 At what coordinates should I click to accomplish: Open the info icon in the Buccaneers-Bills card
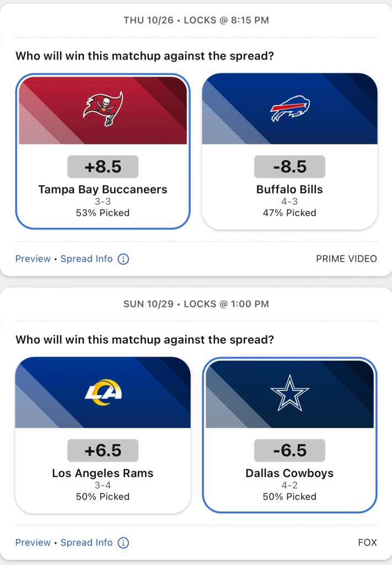123,259
